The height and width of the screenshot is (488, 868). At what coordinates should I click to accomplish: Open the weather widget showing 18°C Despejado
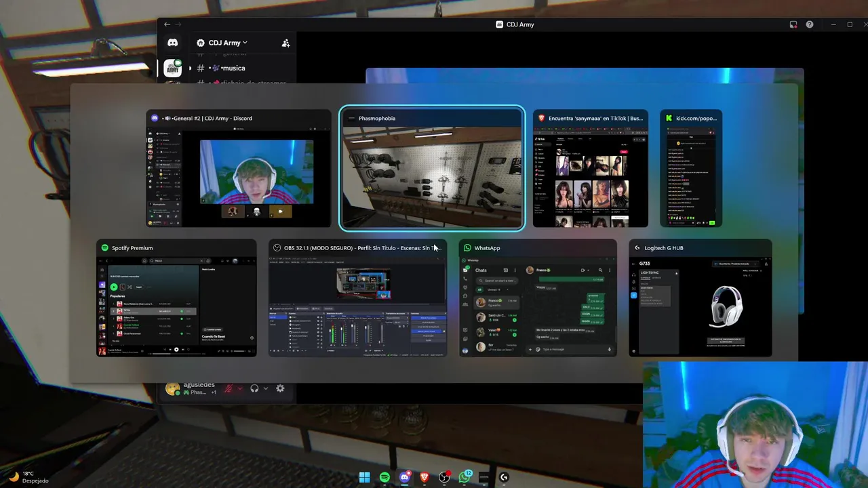click(30, 477)
